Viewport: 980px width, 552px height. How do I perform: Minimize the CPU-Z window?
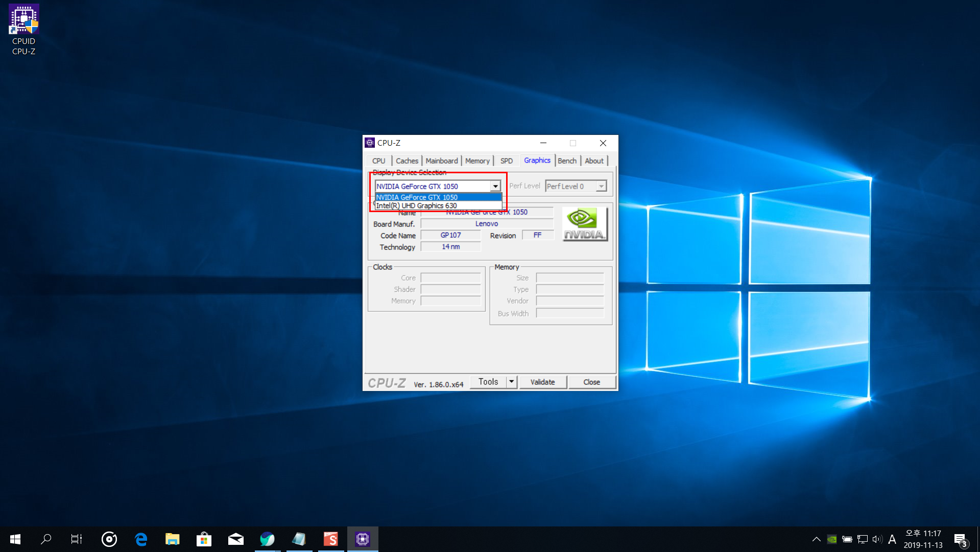(543, 143)
